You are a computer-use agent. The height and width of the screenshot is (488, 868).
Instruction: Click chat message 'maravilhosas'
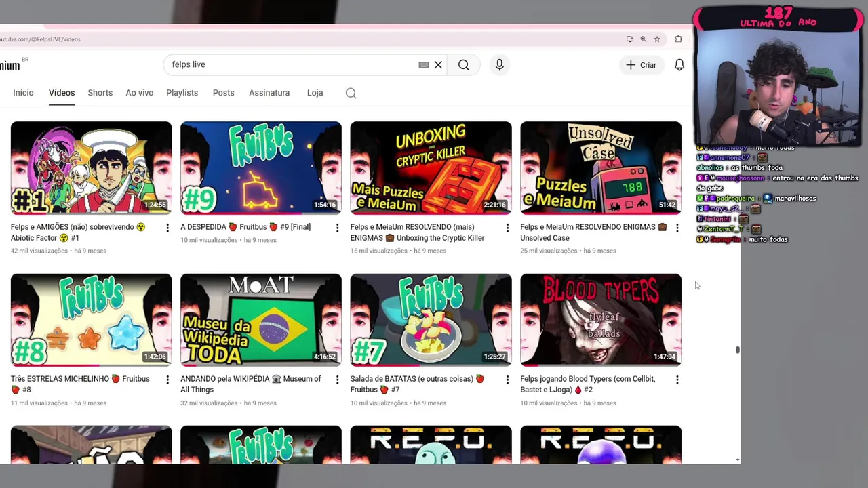[x=795, y=199]
